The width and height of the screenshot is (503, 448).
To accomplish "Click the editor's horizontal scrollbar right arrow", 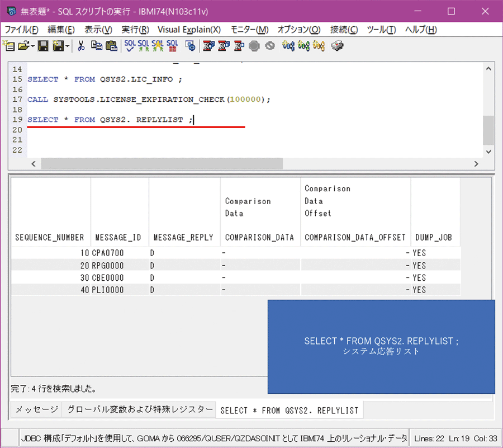I will coord(476,164).
